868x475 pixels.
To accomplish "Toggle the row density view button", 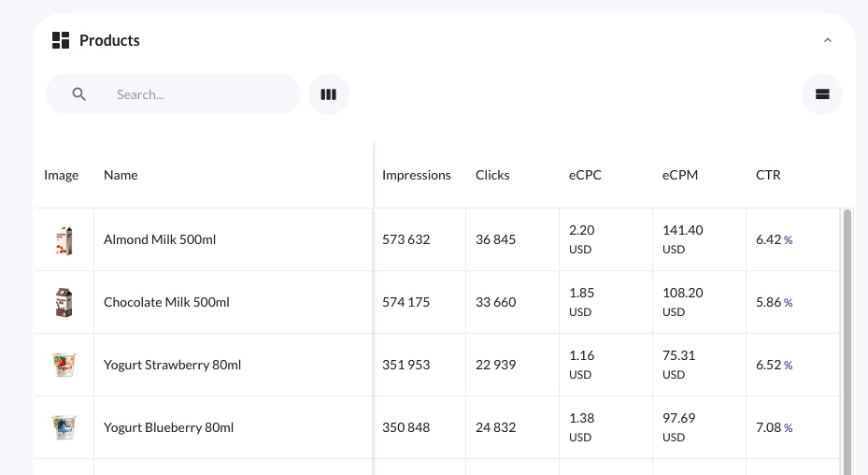I will (822, 94).
